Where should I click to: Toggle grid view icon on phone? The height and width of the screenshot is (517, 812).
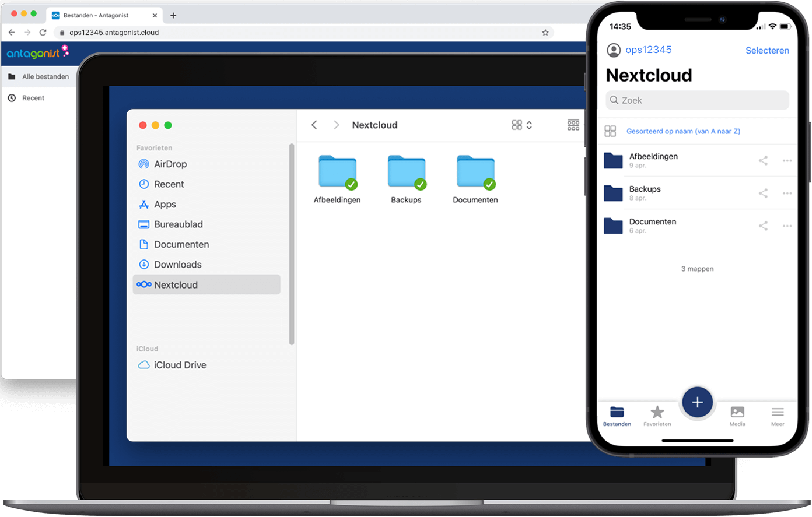610,131
